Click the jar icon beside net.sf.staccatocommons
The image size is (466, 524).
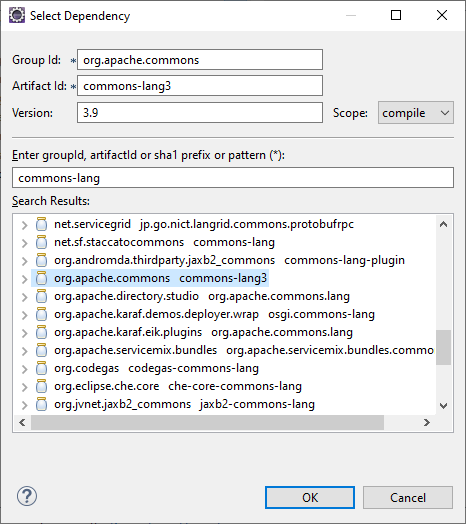41,242
